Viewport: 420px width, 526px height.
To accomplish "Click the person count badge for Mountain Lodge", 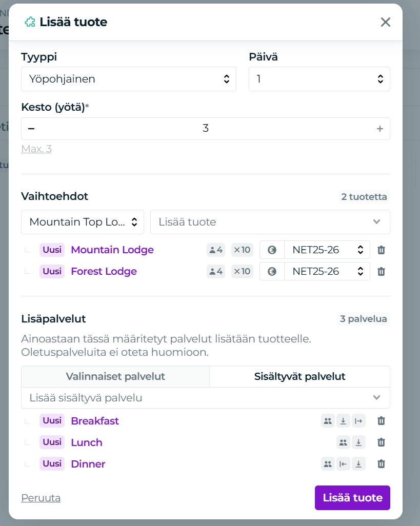I will [x=216, y=250].
